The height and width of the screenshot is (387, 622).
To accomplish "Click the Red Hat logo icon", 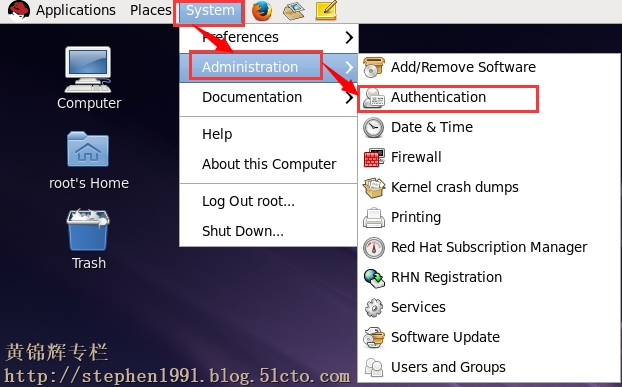I will click(19, 10).
